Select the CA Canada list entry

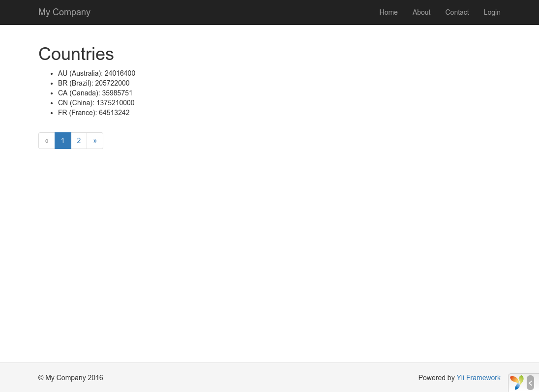click(95, 93)
